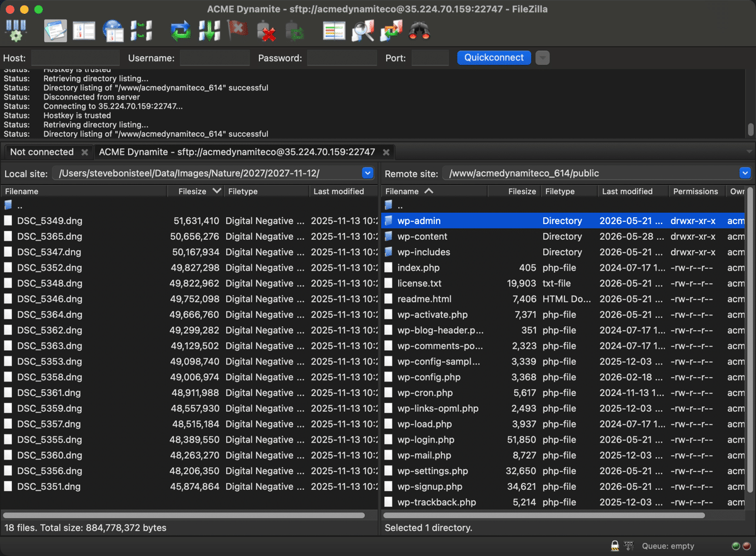The image size is (756, 556).
Task: Open the Site Manager
Action: tap(16, 30)
